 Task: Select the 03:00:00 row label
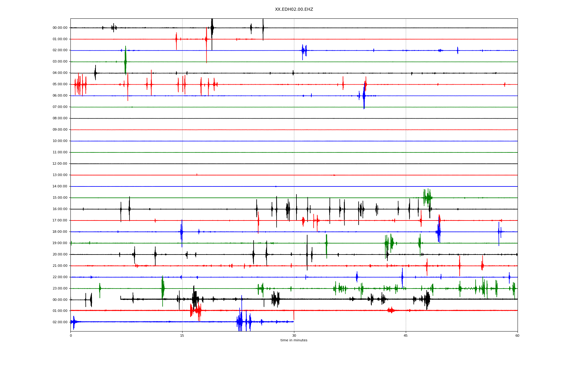[60, 62]
